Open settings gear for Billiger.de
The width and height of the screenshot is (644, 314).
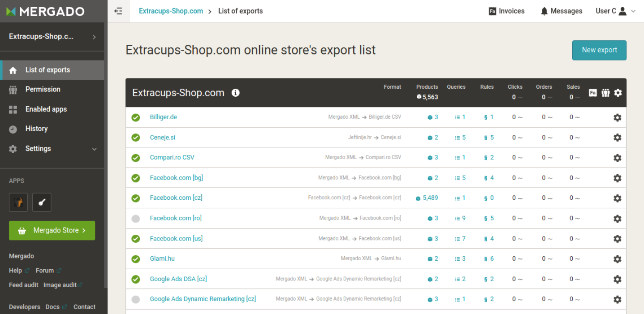tap(617, 117)
